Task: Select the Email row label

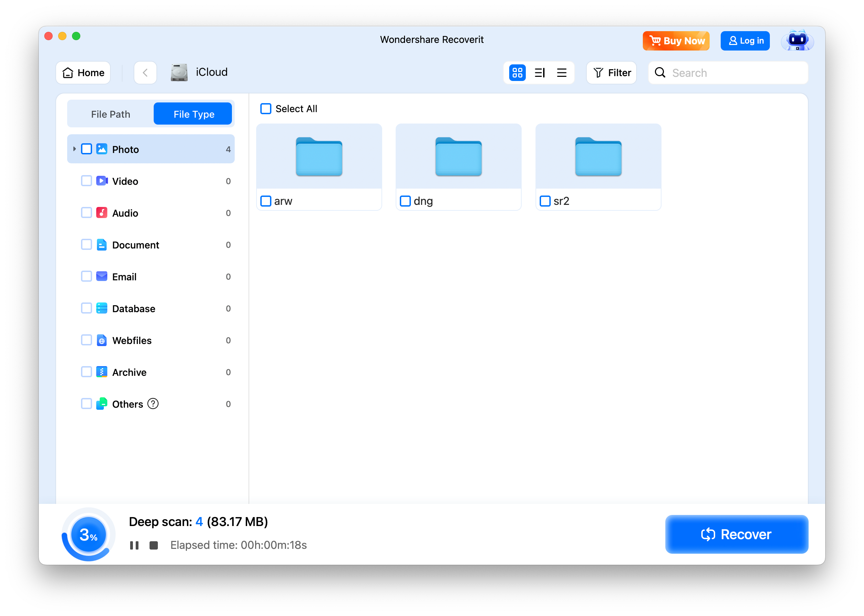Action: [125, 277]
